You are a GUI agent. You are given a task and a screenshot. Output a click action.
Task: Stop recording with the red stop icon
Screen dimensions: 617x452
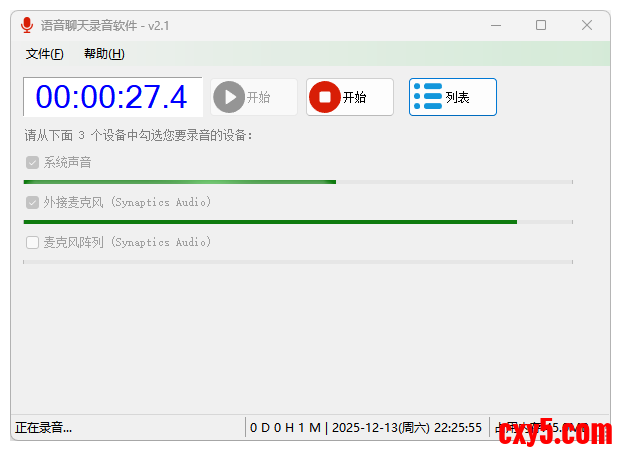point(325,97)
